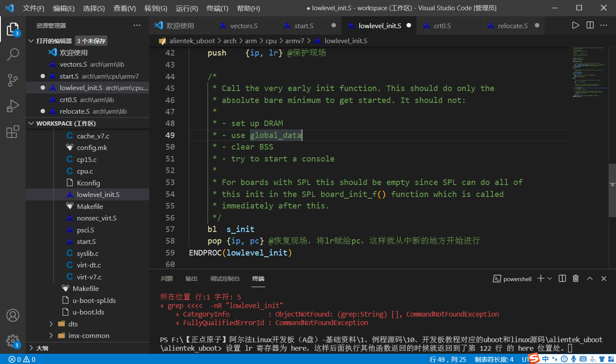The height and width of the screenshot is (364, 616).
Task: Click the errors and warnings status indicator
Action: click(x=22, y=359)
